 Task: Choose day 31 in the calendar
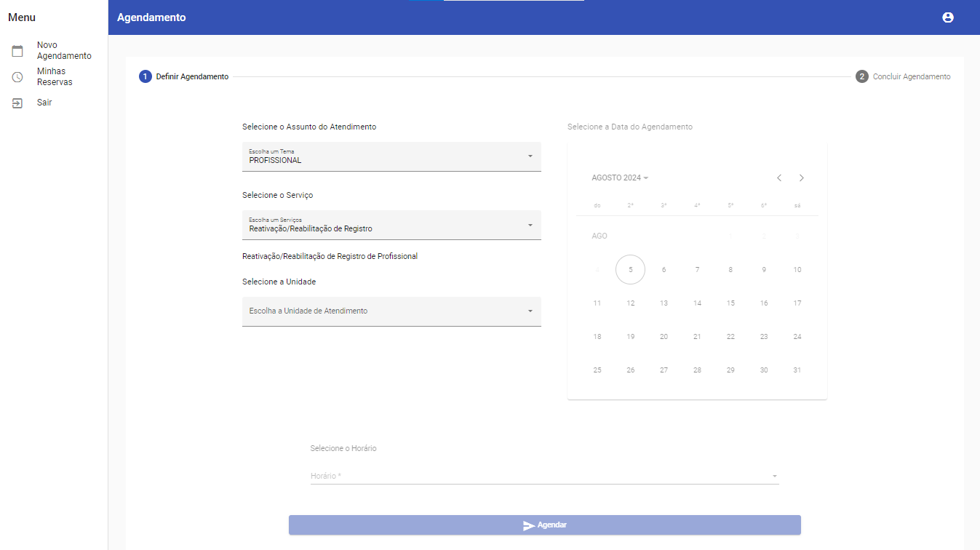(x=797, y=370)
